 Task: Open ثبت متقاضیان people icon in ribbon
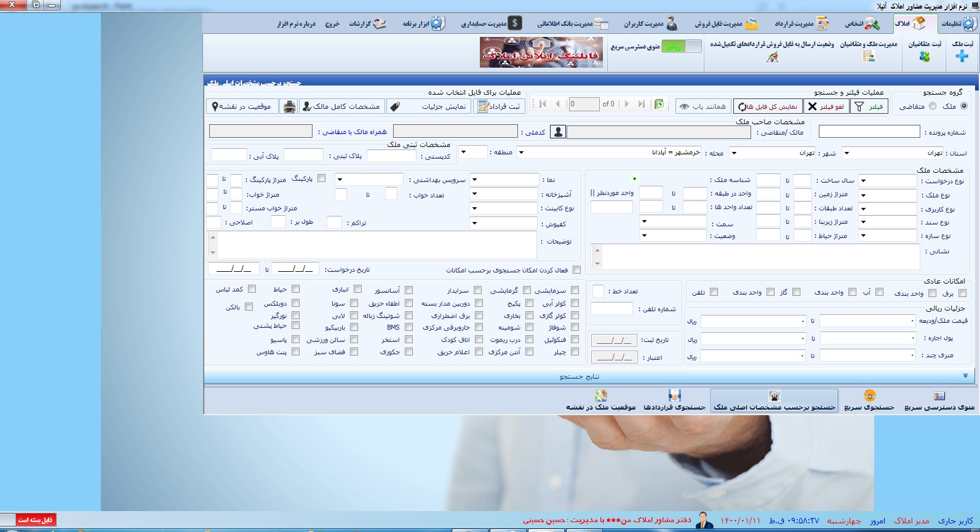coord(925,57)
